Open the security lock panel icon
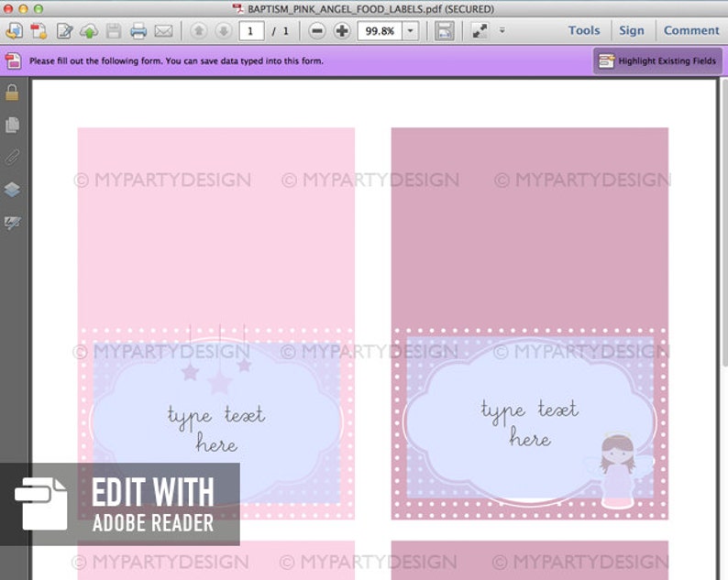 (12, 93)
